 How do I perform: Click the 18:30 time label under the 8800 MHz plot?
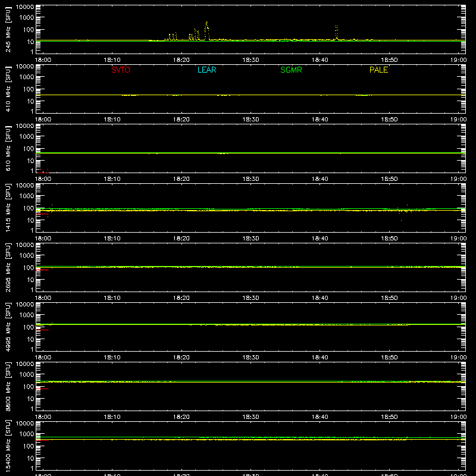coord(250,417)
